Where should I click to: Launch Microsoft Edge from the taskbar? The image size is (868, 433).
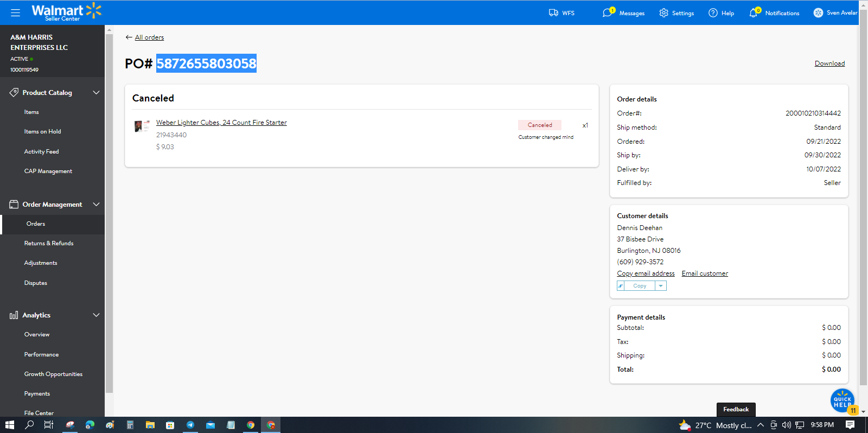(90, 425)
